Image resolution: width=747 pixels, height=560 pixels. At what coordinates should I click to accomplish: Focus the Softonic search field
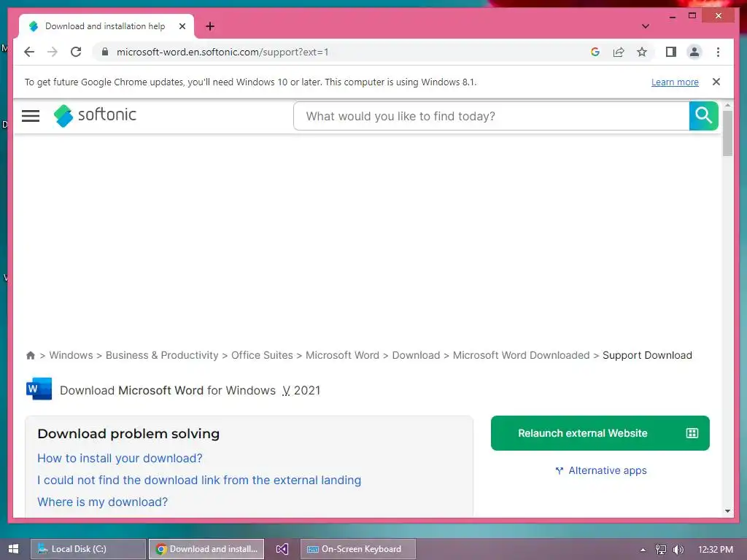[491, 116]
